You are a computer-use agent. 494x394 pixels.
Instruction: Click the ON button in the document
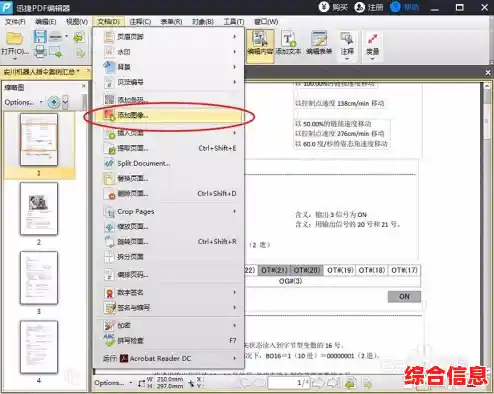point(404,296)
